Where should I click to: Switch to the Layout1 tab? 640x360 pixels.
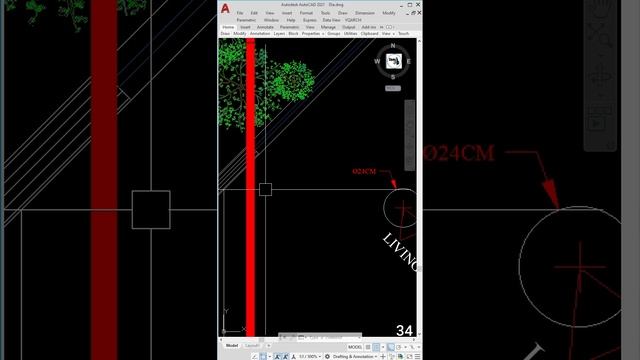(x=252, y=346)
